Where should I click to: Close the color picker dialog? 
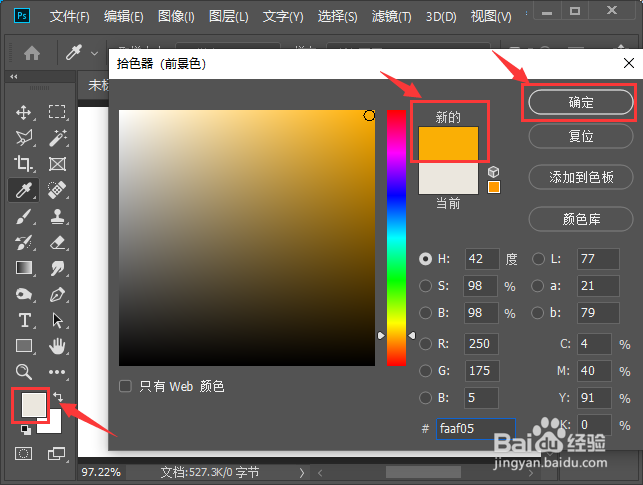coord(629,63)
